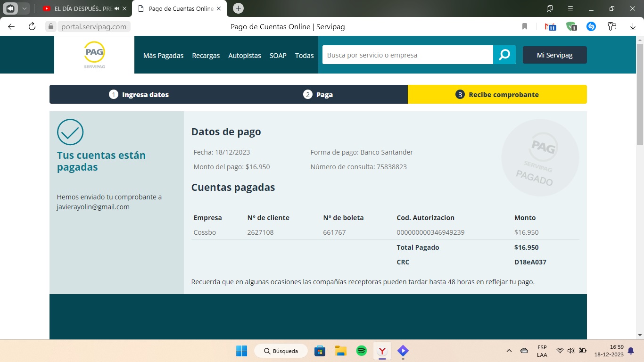644x362 pixels.
Task: Open the Gmail notifier extension showing 11
Action: pos(550,26)
